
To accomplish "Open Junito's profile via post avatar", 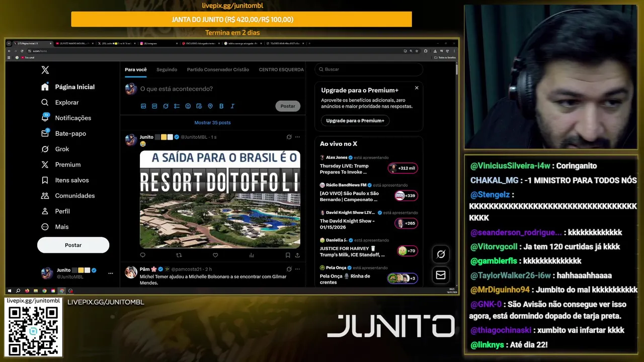I will click(131, 140).
